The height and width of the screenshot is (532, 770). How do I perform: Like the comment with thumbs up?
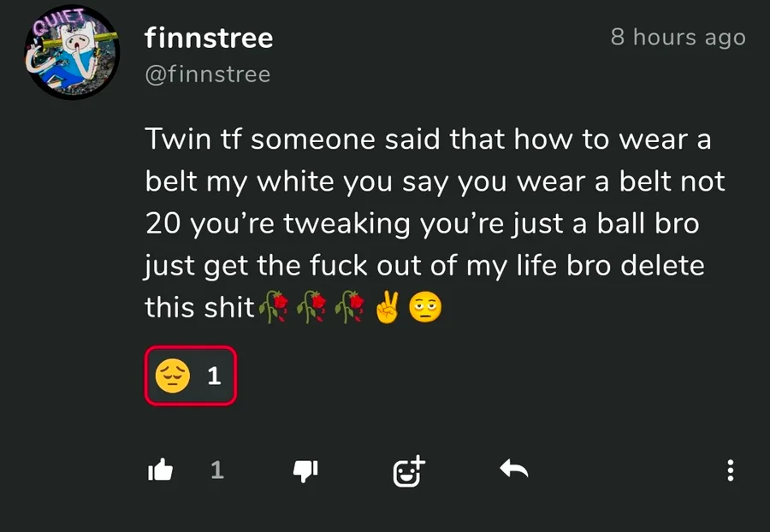click(161, 470)
